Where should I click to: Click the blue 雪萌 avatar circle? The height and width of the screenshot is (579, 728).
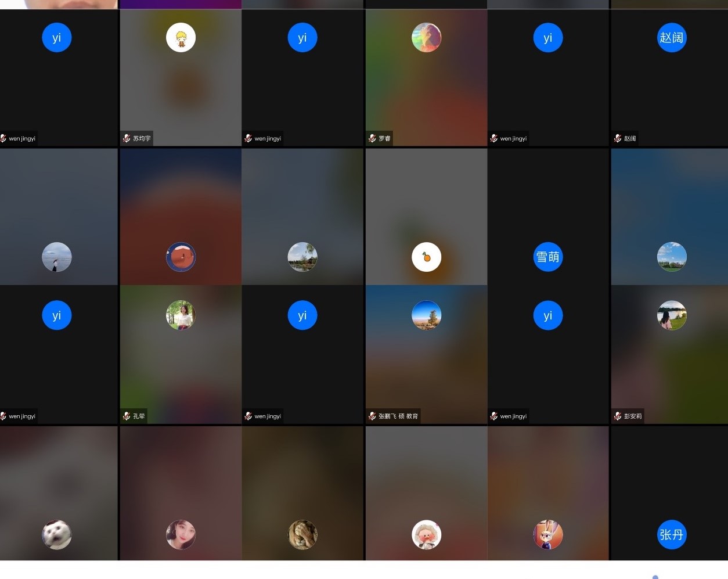(548, 257)
